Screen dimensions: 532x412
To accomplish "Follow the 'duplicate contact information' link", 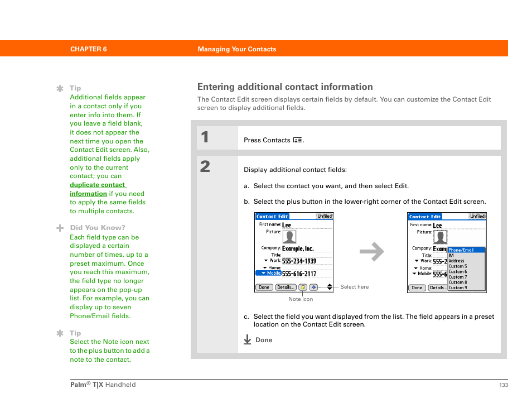I will pyautogui.click(x=98, y=185).
